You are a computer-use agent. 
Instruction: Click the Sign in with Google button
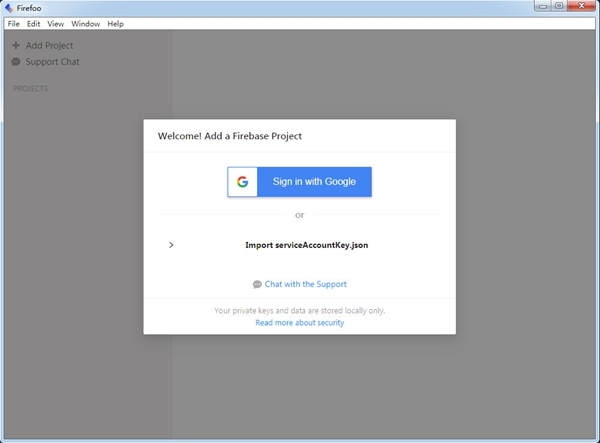coord(300,182)
